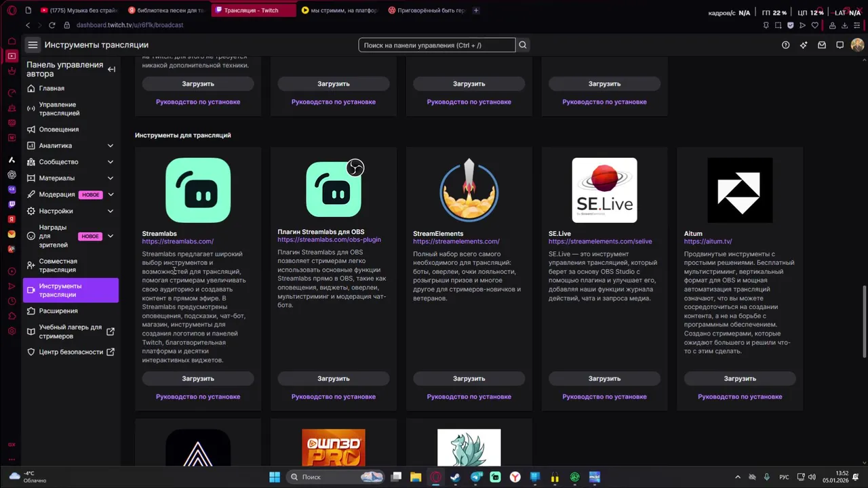Open the whispers chat bubble icon
The image size is (868, 488).
coord(840,45)
